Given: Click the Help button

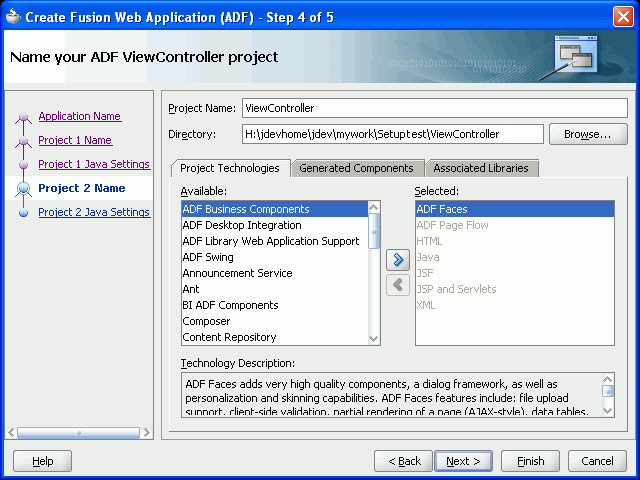Looking at the screenshot, I should click(x=42, y=461).
